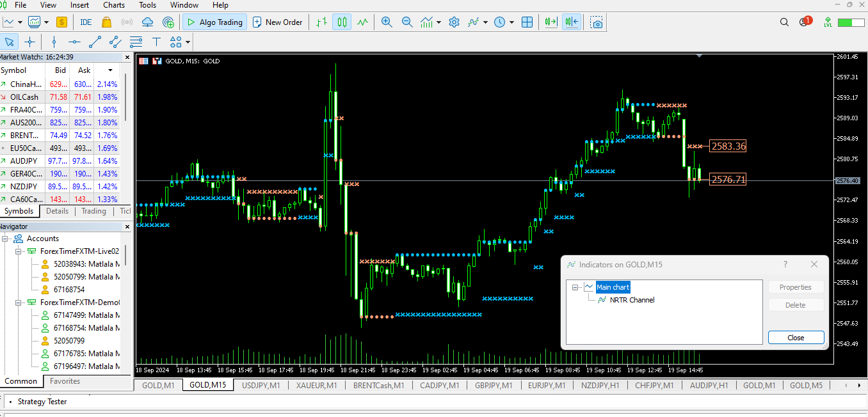
Task: Open the Charts menu
Action: coord(114,5)
